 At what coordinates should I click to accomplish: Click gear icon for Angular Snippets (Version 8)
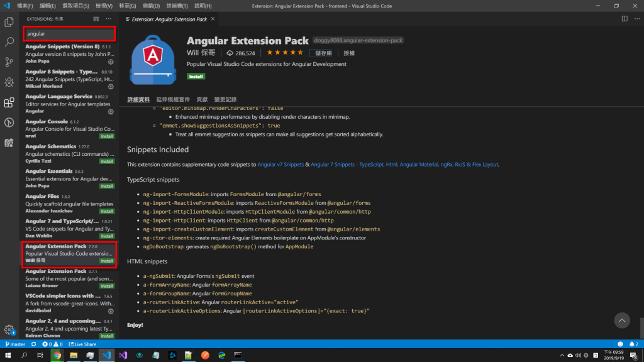click(111, 62)
